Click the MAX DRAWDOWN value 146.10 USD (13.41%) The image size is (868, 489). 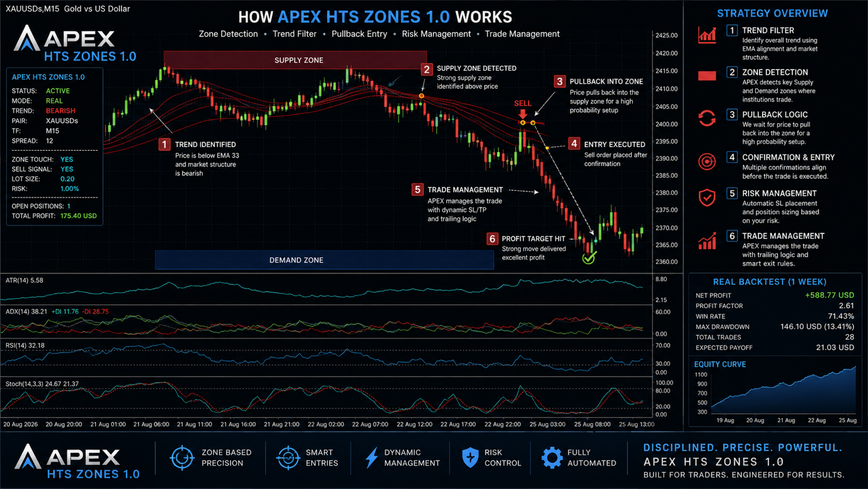click(x=817, y=326)
